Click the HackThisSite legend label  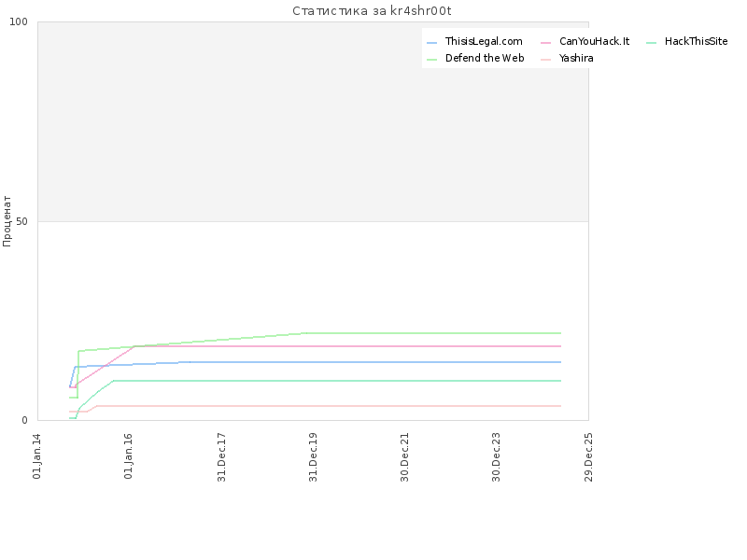pyautogui.click(x=696, y=42)
